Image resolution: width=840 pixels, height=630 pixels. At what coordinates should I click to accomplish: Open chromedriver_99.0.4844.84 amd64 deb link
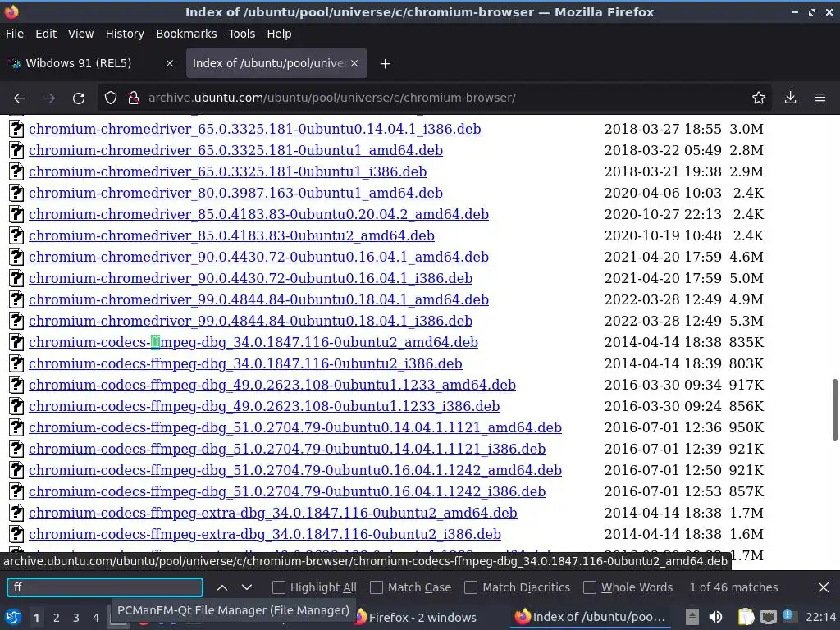coord(258,299)
